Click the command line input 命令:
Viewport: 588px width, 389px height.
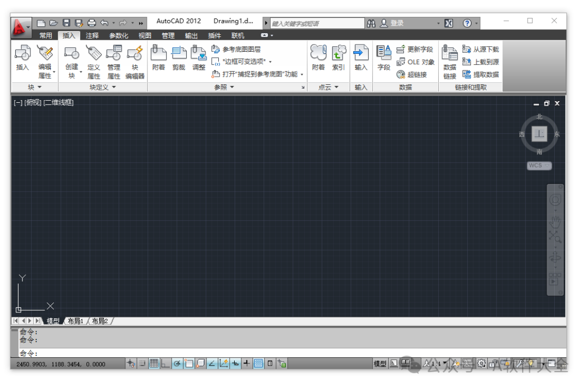[x=292, y=354]
